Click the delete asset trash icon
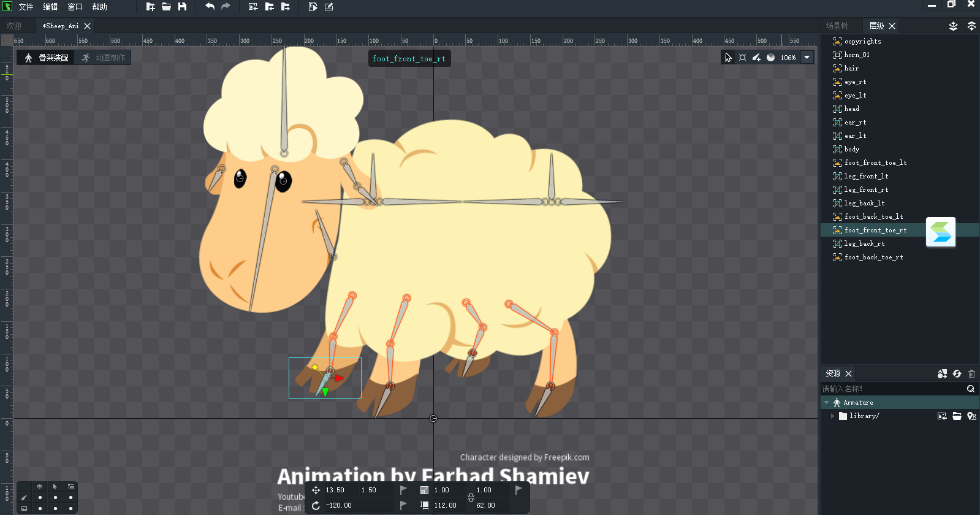Viewport: 980px width, 515px height. [971, 373]
